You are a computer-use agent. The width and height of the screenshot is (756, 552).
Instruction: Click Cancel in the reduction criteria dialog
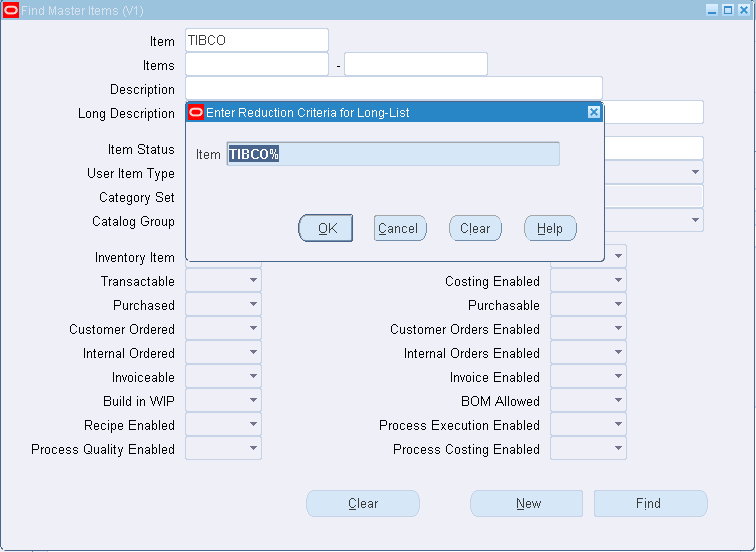pos(400,228)
